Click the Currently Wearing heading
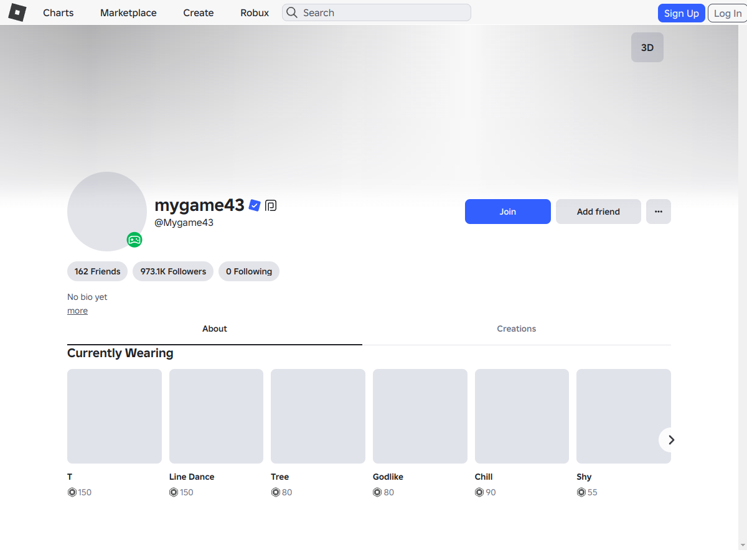 tap(120, 353)
